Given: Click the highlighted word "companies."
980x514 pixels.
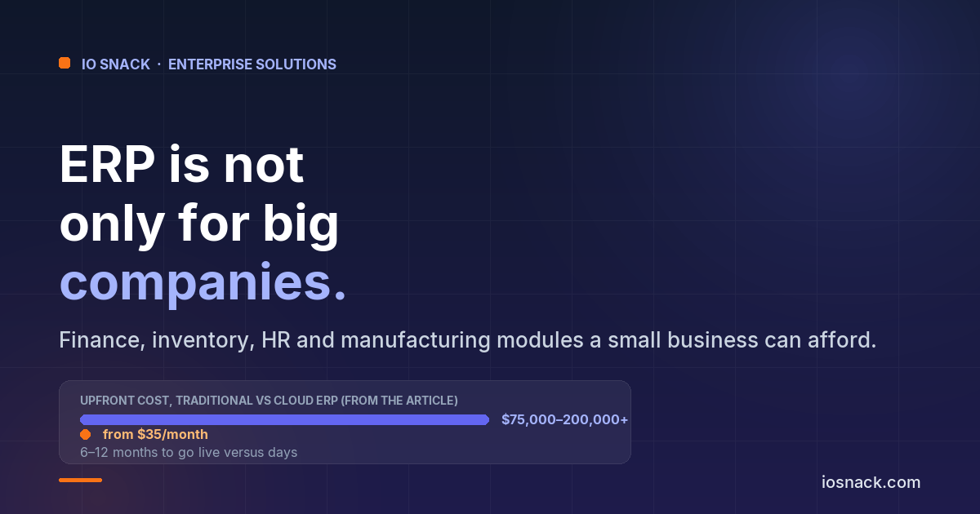Looking at the screenshot, I should pyautogui.click(x=203, y=282).
